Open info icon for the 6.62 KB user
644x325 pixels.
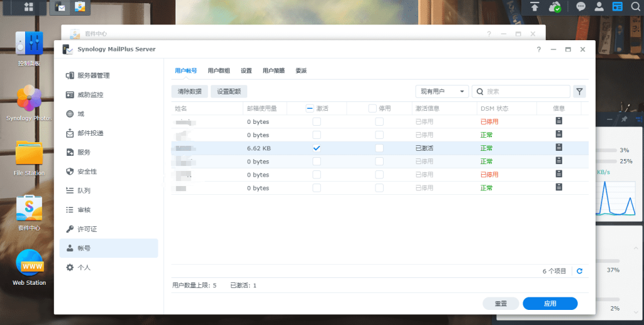(x=558, y=148)
